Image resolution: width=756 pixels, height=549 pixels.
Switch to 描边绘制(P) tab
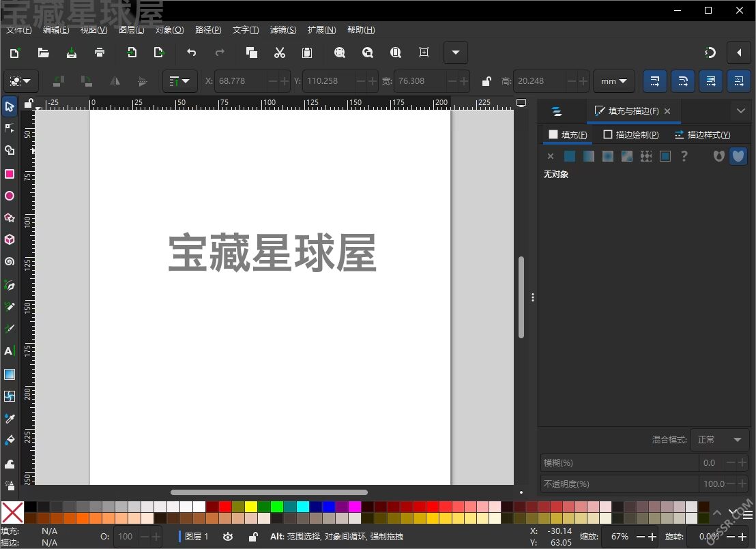pyautogui.click(x=630, y=135)
